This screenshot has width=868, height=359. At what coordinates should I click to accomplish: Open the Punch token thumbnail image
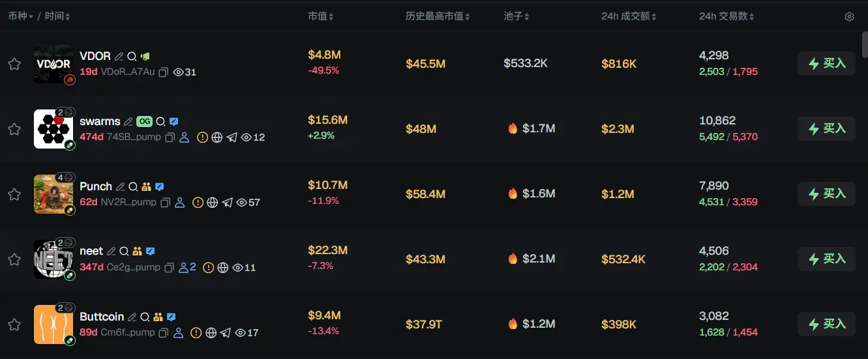[53, 194]
